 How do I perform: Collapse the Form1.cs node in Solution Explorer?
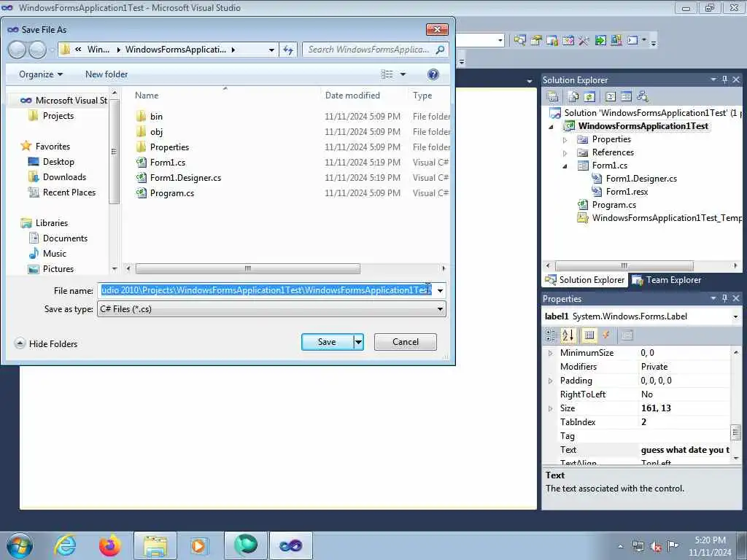[565, 166]
